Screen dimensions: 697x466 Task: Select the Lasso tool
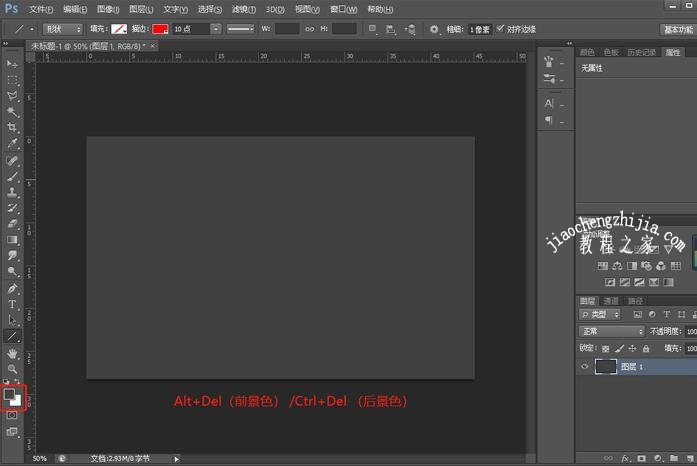pos(13,96)
